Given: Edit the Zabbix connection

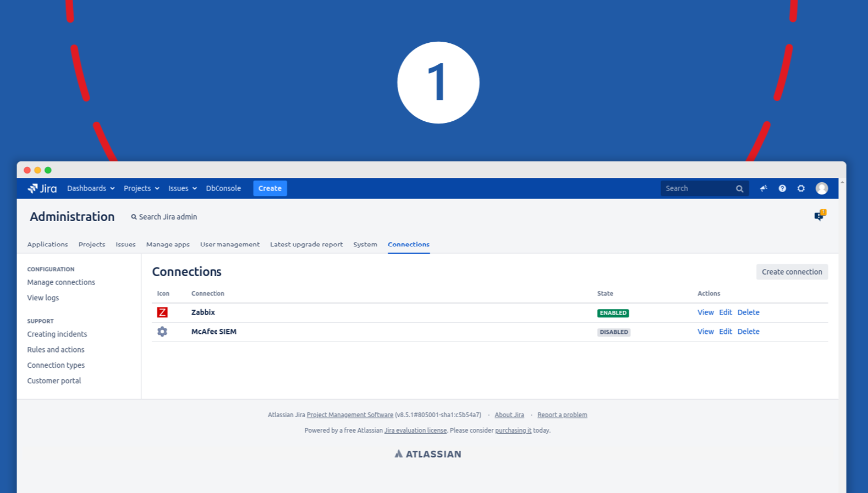Looking at the screenshot, I should (725, 313).
